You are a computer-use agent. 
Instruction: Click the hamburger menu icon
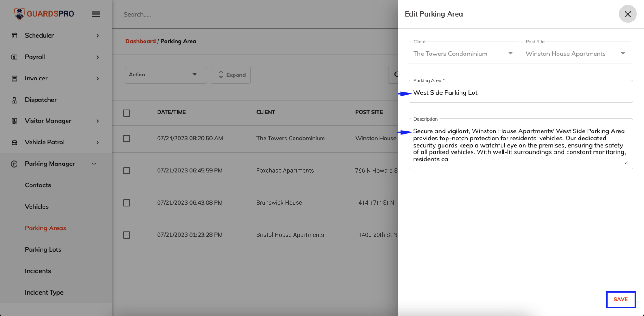(x=95, y=14)
